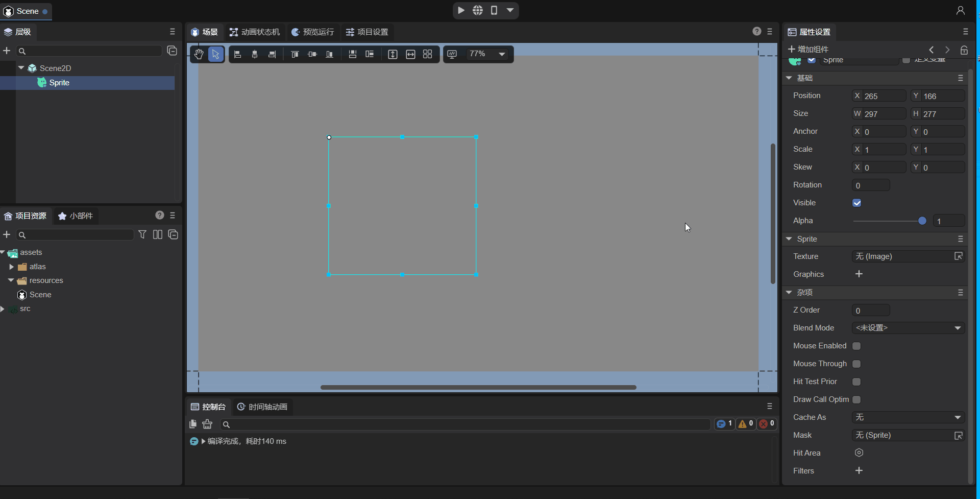This screenshot has height=499, width=980.
Task: Switch to the 动画状态机 tab
Action: 255,32
